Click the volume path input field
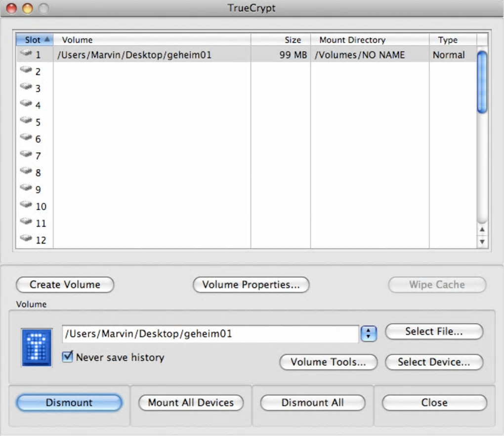The height and width of the screenshot is (436, 504). tap(210, 334)
